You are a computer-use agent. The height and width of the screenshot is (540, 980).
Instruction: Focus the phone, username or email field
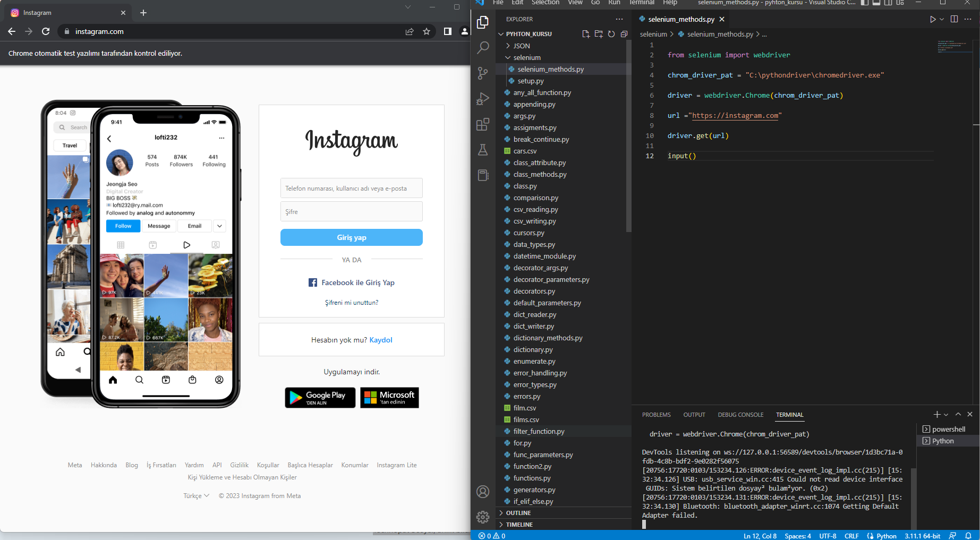[x=352, y=188]
